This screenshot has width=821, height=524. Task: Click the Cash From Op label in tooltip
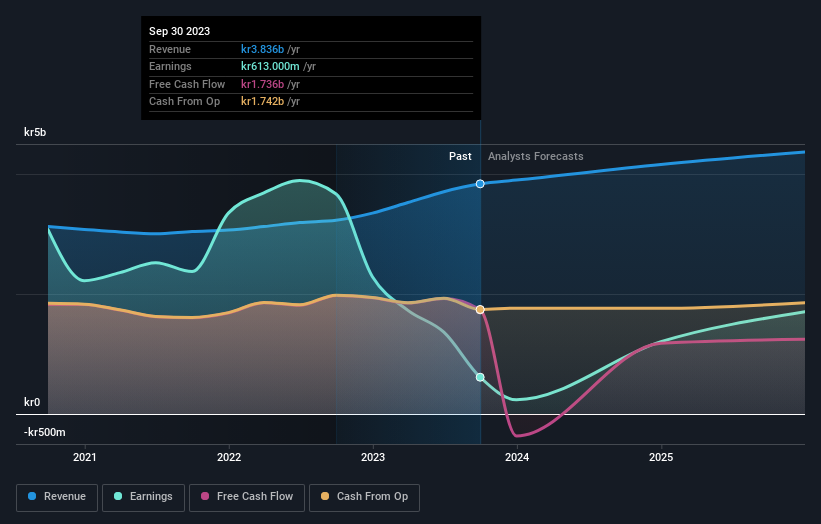coord(184,102)
